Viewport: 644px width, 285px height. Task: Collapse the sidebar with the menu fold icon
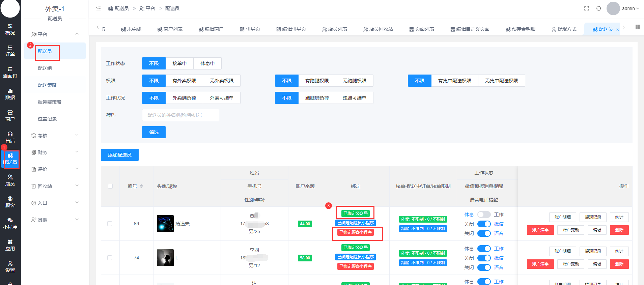(99, 8)
